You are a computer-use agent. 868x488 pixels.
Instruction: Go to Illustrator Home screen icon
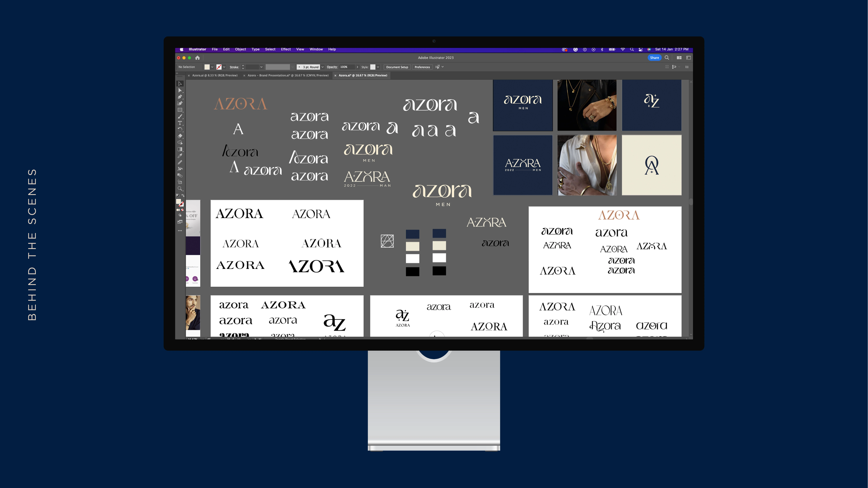[197, 58]
